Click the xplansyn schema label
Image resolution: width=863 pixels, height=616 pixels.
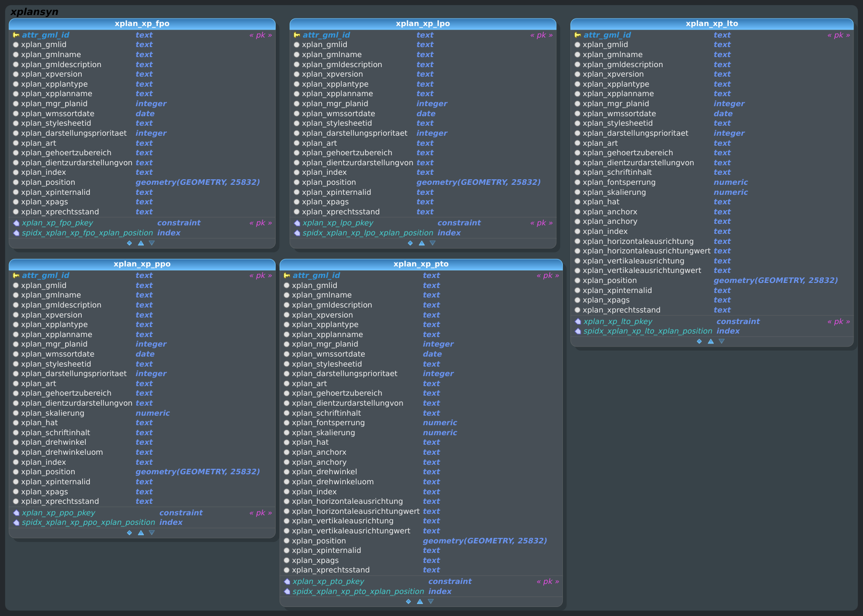34,11
